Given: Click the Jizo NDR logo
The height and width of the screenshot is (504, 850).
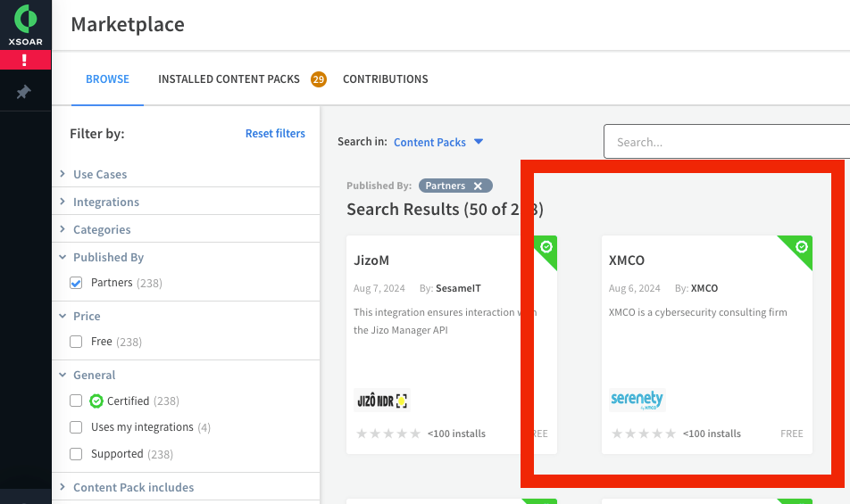Looking at the screenshot, I should (x=381, y=400).
